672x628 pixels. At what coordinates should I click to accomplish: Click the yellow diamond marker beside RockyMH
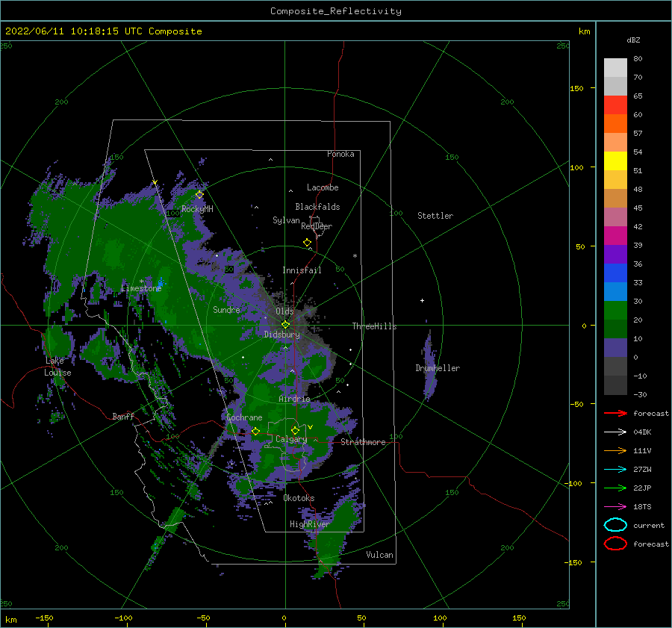coord(199,195)
